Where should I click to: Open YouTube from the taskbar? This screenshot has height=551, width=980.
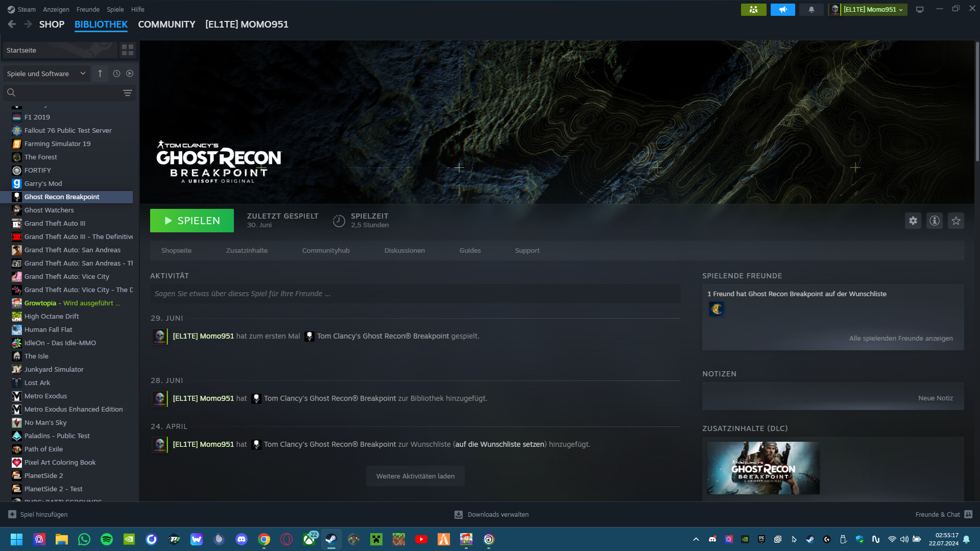421,539
